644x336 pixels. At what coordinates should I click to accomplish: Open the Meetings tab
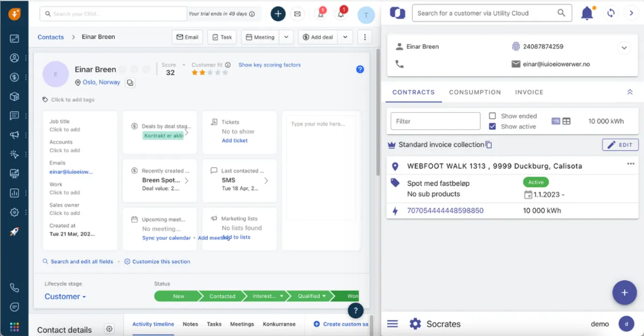[242, 324]
